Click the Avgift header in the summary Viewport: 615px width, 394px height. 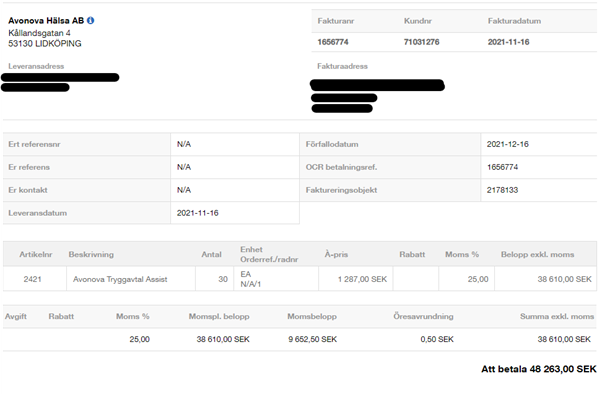tap(16, 316)
